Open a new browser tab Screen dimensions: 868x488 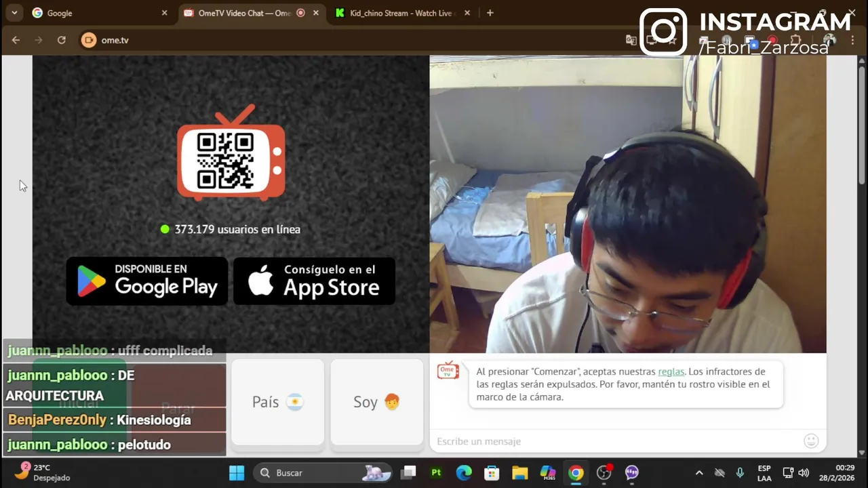coord(490,13)
